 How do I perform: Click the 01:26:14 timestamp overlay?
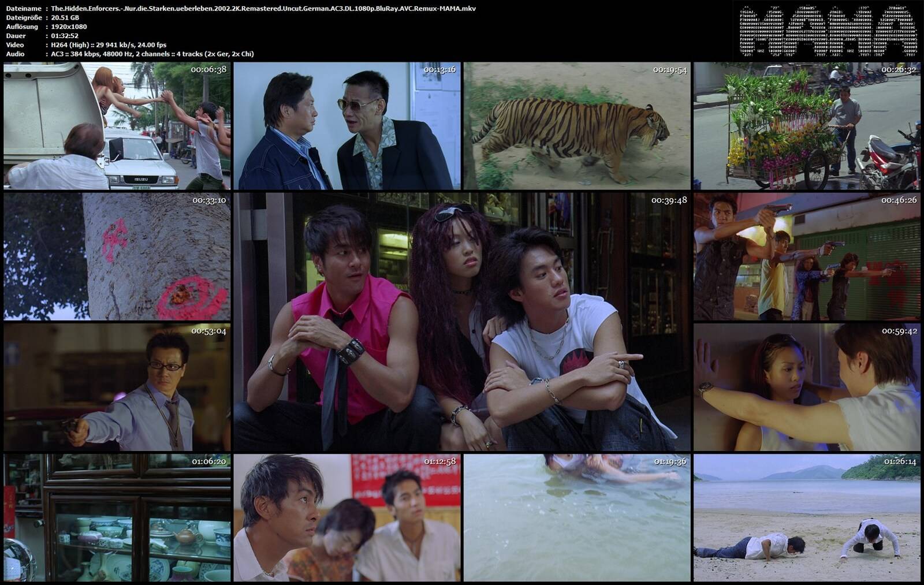coord(899,461)
